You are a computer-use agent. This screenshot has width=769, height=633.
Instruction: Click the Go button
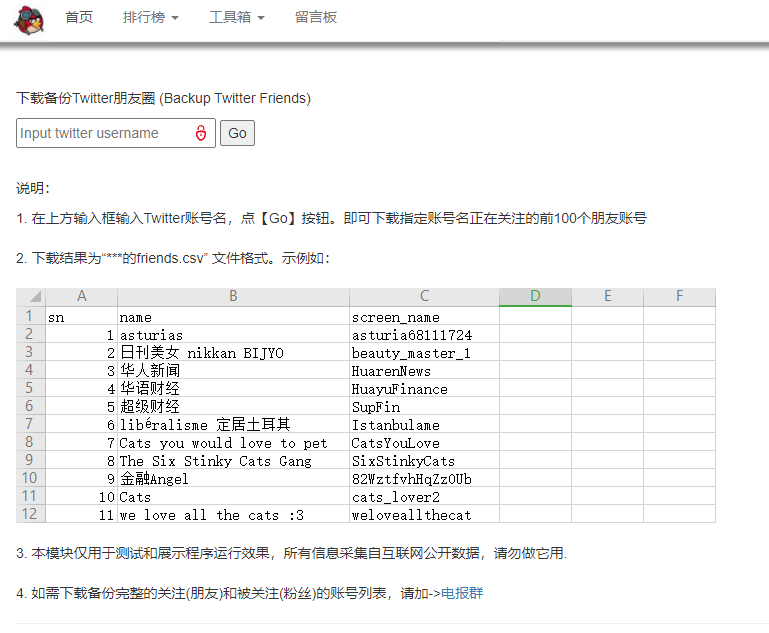(x=237, y=133)
